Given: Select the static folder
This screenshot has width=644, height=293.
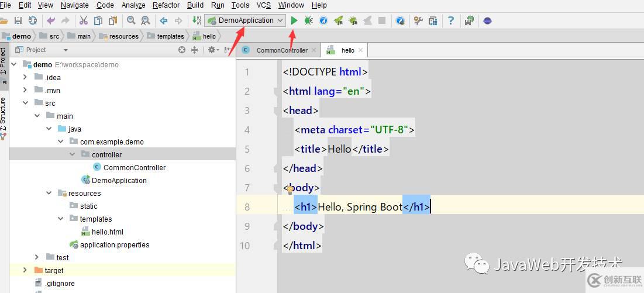Looking at the screenshot, I should pyautogui.click(x=88, y=206).
